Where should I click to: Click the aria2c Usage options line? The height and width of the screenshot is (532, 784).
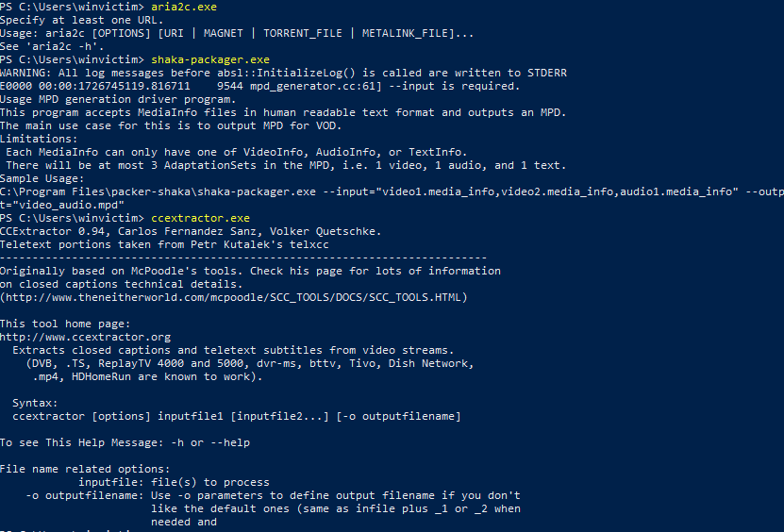tap(237, 33)
